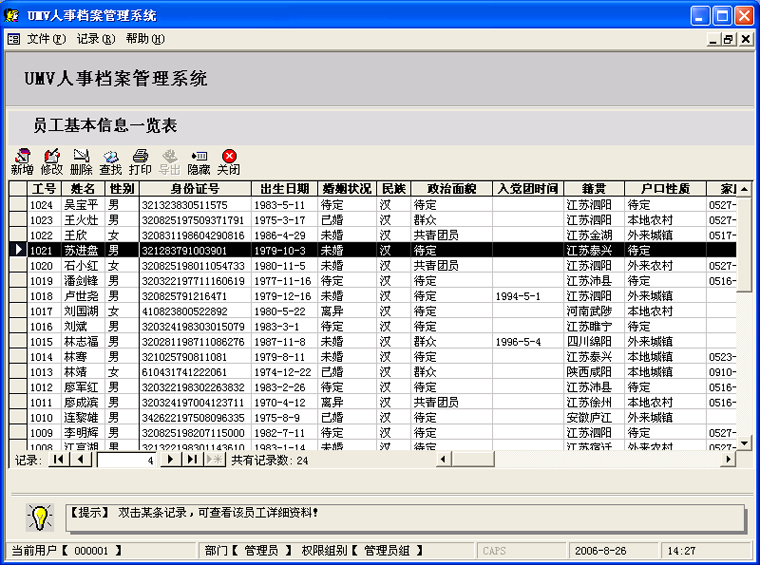Go to next record navigation button

click(x=170, y=459)
